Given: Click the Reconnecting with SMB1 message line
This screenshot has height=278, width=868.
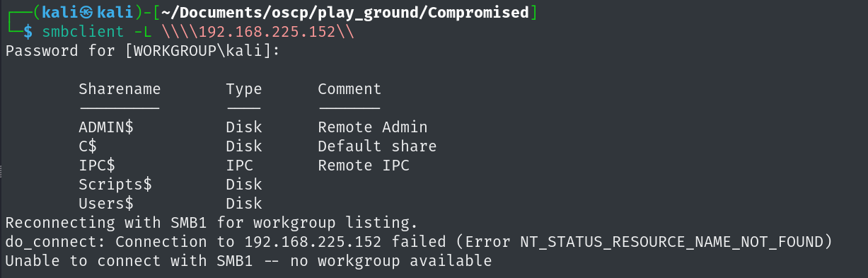Looking at the screenshot, I should [x=212, y=223].
